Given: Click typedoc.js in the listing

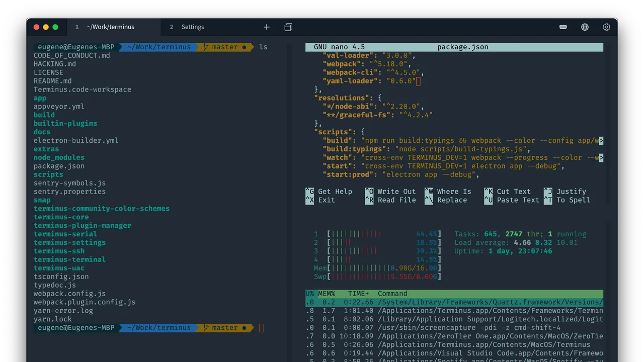Looking at the screenshot, I should (55, 285).
